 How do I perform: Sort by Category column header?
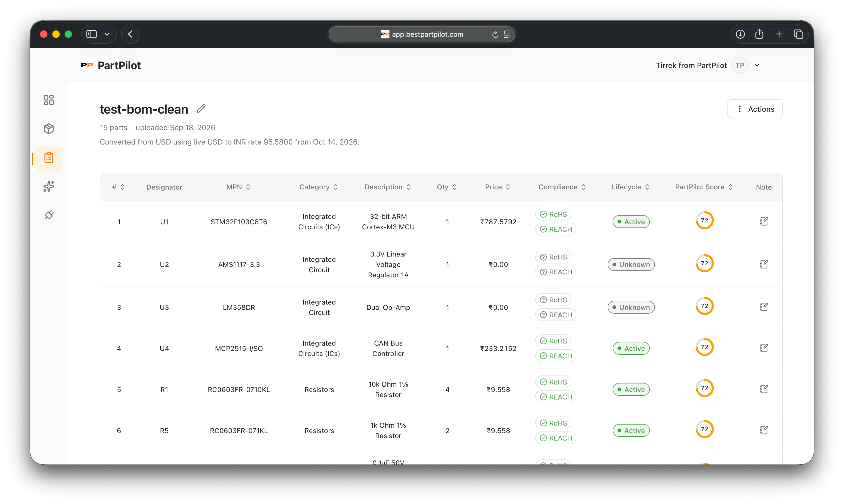[319, 187]
